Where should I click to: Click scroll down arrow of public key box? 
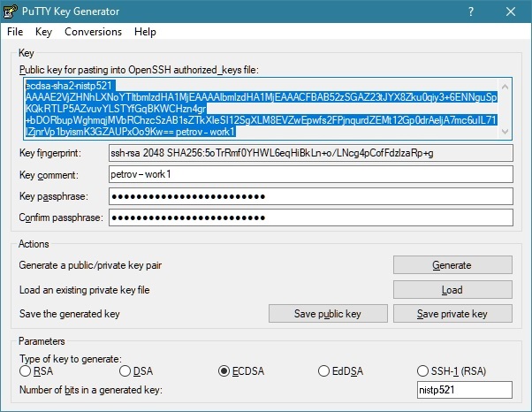point(505,132)
